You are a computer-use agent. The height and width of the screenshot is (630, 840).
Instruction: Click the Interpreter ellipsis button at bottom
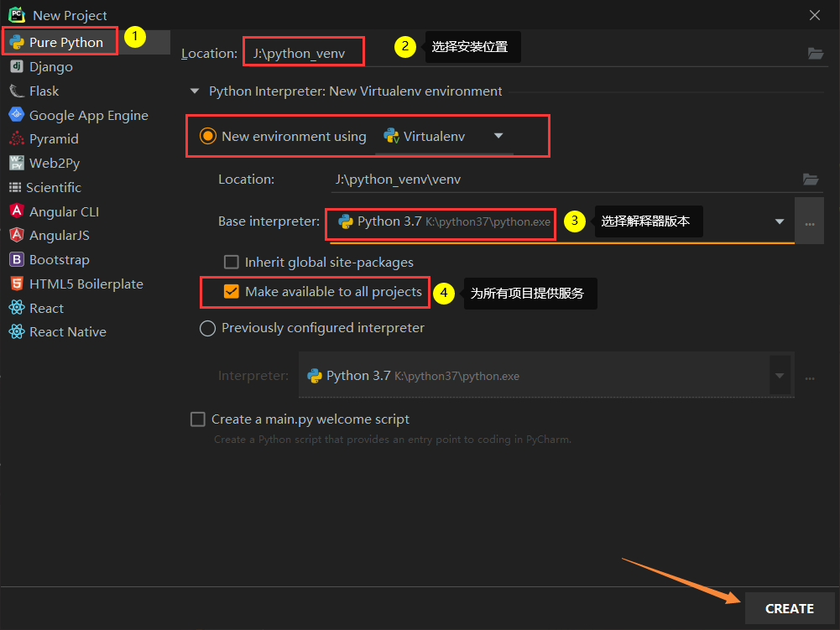810,378
